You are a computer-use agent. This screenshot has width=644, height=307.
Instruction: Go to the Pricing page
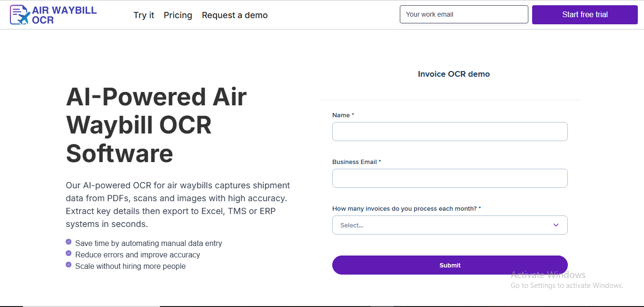pos(178,15)
